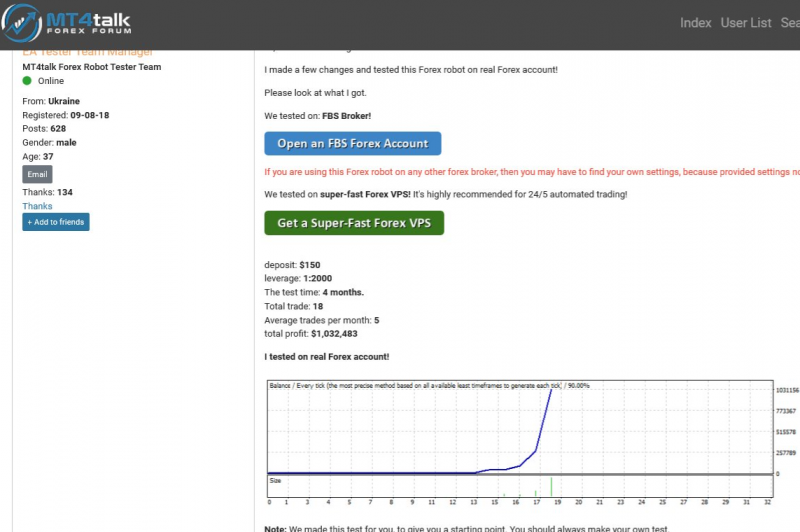The height and width of the screenshot is (532, 800).
Task: Click the 'super-fast Forex VPS!' sentence
Action: point(446,194)
